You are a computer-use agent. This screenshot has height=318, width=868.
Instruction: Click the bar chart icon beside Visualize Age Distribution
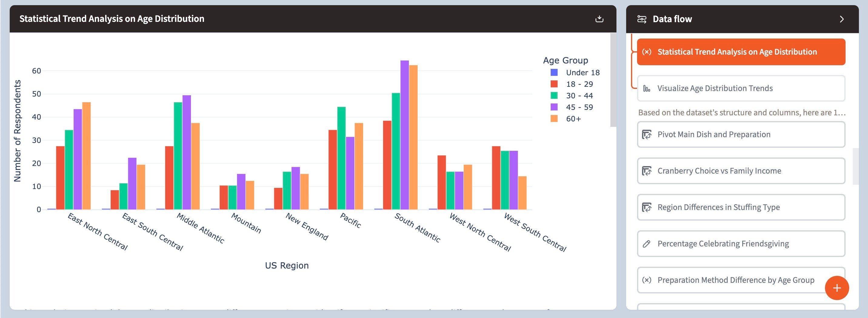pos(646,88)
